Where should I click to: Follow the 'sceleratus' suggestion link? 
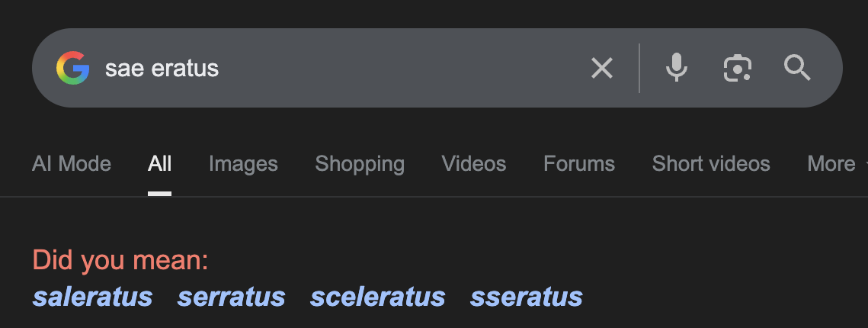378,297
